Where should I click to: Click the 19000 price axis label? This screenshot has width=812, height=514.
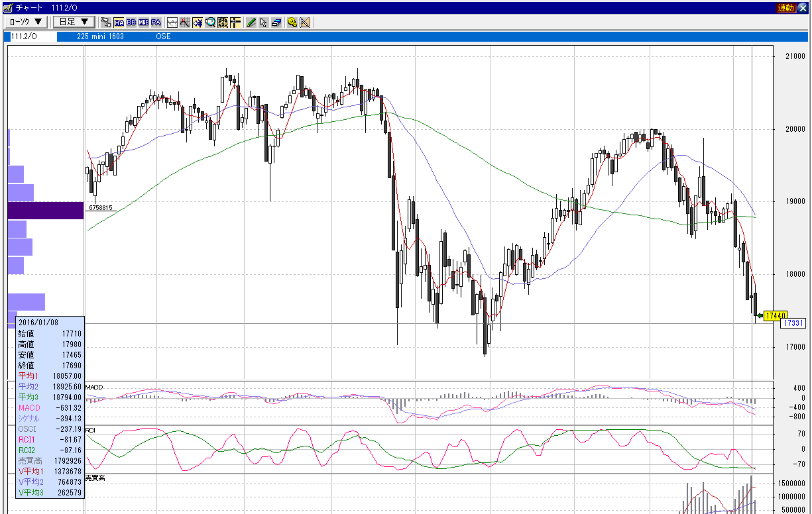(795, 201)
